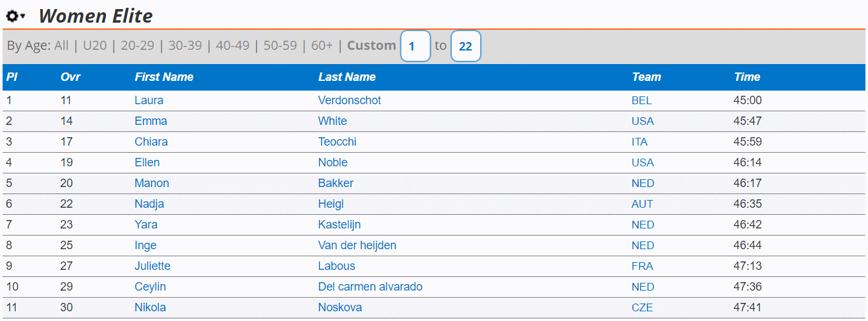Filter by the 30-39 age group
The image size is (868, 321).
[x=185, y=46]
